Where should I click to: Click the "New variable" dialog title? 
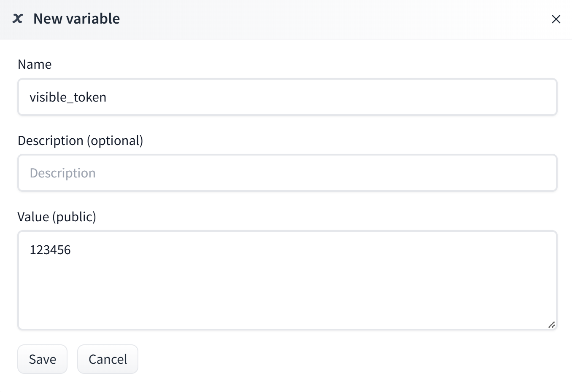(76, 19)
